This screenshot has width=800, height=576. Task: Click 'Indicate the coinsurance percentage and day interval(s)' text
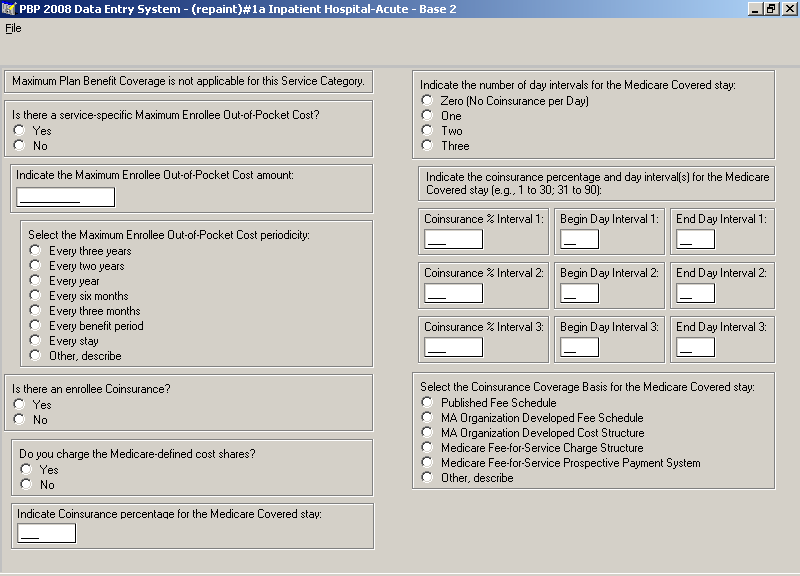pyautogui.click(x=597, y=183)
